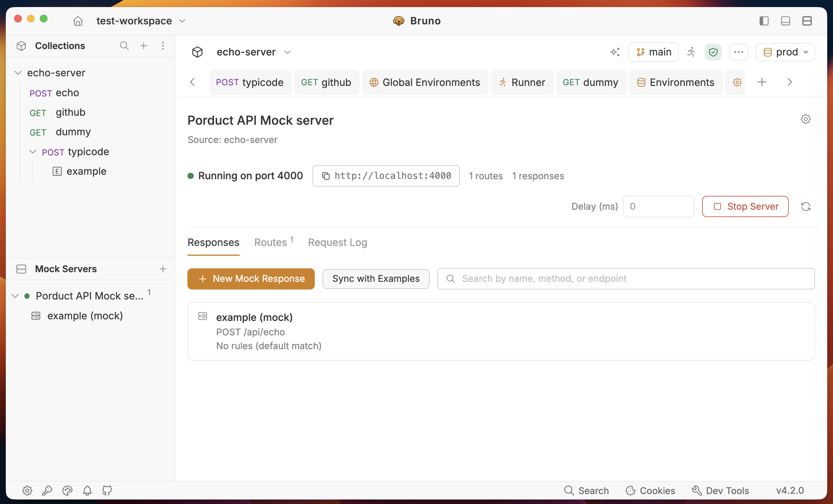The height and width of the screenshot is (504, 833).
Task: Click the Sync with Examples button
Action: [x=376, y=279]
